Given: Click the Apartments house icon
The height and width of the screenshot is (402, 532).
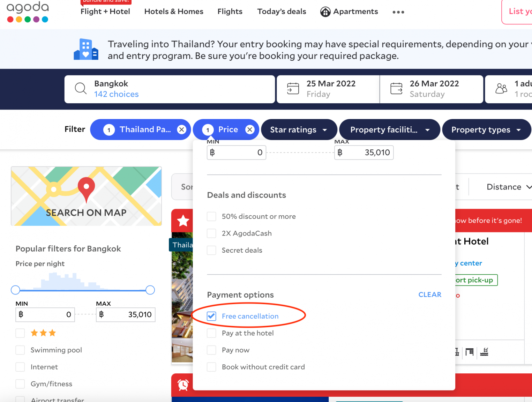Looking at the screenshot, I should 325,12.
